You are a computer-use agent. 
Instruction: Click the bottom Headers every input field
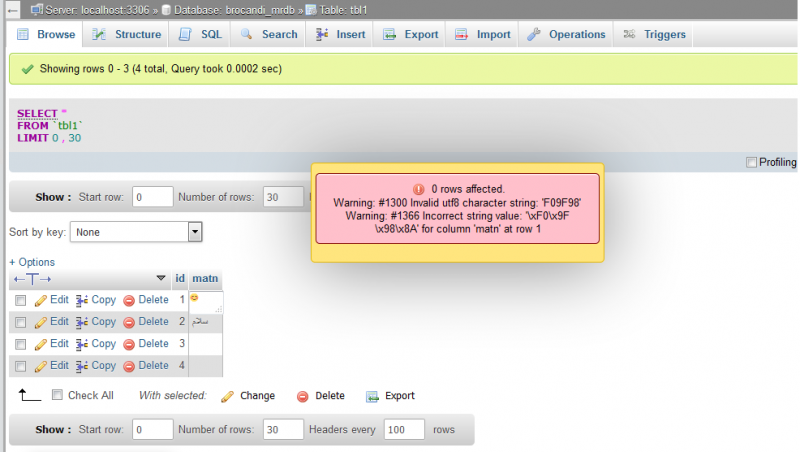click(x=404, y=429)
